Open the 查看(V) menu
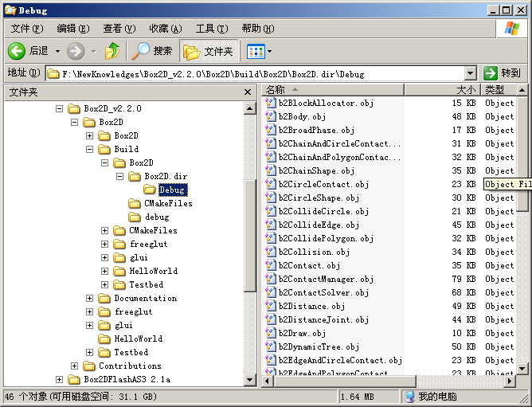 click(119, 29)
